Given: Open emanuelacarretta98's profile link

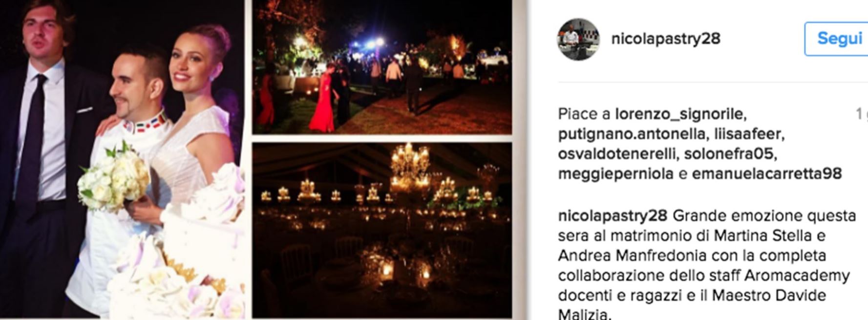Looking at the screenshot, I should click(767, 174).
